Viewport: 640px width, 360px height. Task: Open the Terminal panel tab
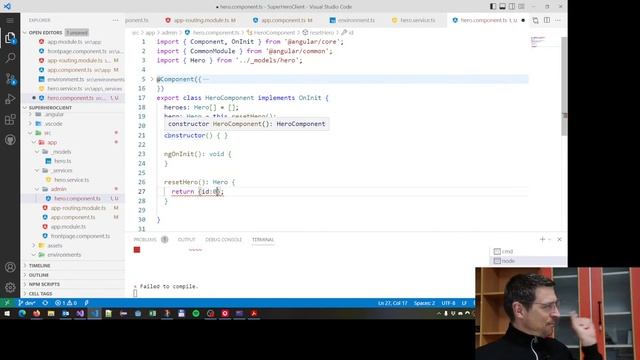coord(263,240)
